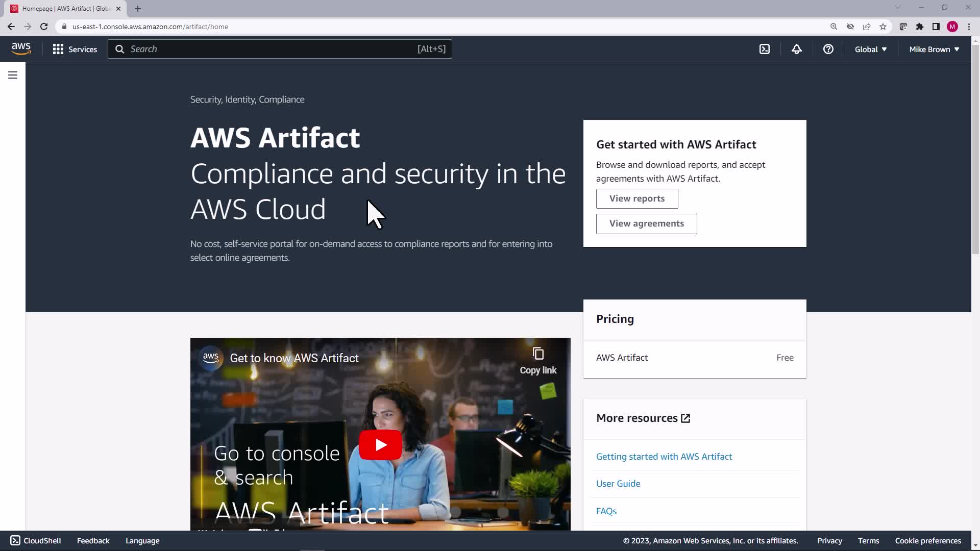The image size is (980, 551).
Task: Play the Get to know AWS Artifact video
Action: pyautogui.click(x=380, y=445)
